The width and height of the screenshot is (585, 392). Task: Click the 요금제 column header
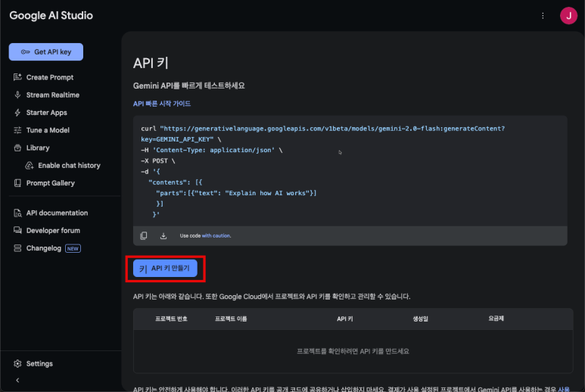(496, 318)
